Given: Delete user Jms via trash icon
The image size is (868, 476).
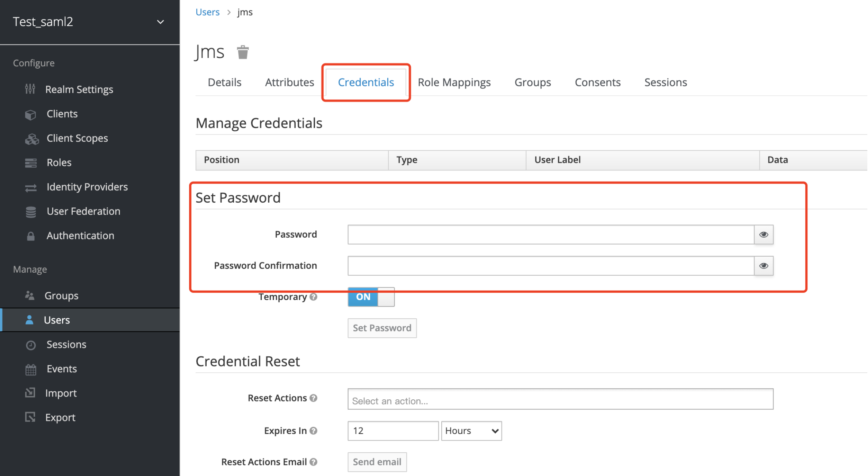Looking at the screenshot, I should 243,52.
